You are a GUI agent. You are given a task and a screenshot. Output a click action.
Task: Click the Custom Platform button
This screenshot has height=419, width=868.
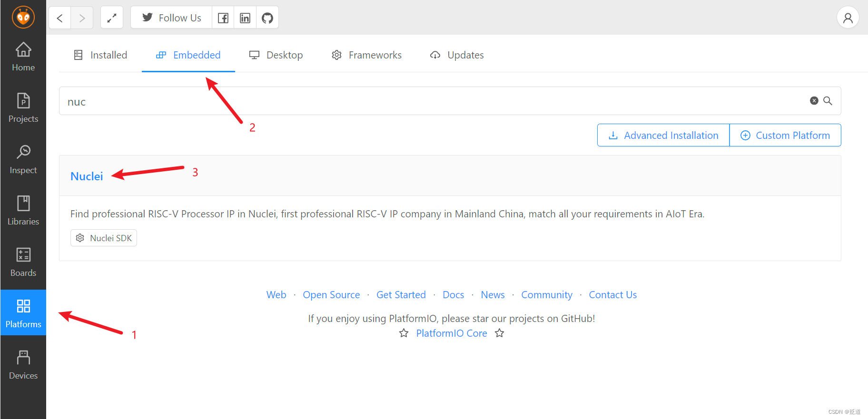coord(785,135)
